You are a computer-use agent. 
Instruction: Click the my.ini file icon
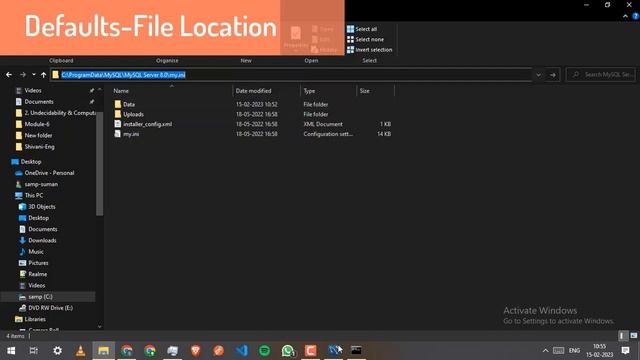pyautogui.click(x=118, y=134)
